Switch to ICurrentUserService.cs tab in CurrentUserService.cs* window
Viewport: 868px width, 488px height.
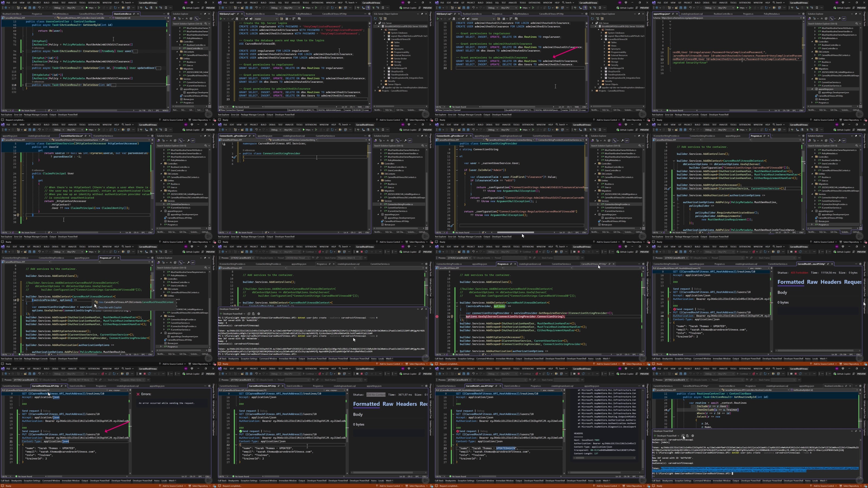(103, 136)
